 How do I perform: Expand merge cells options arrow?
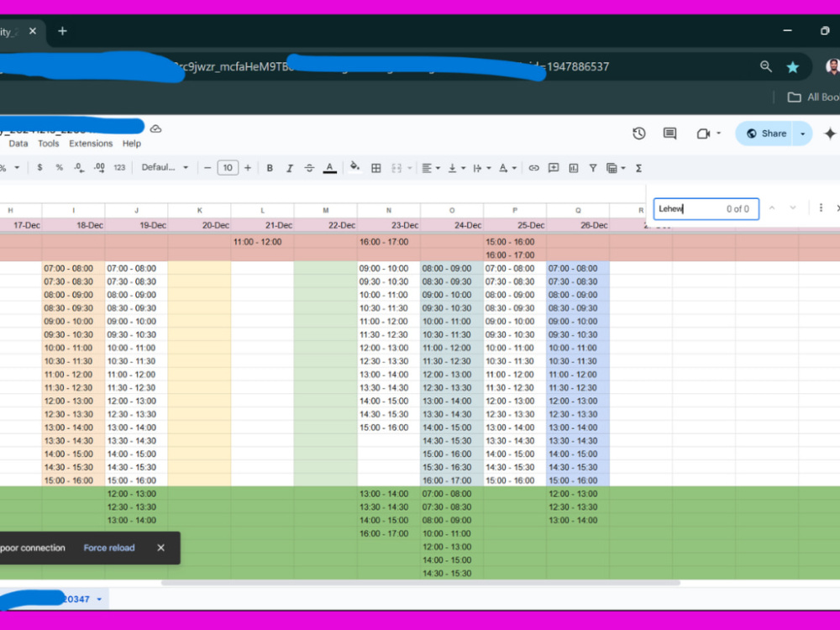[x=410, y=168]
